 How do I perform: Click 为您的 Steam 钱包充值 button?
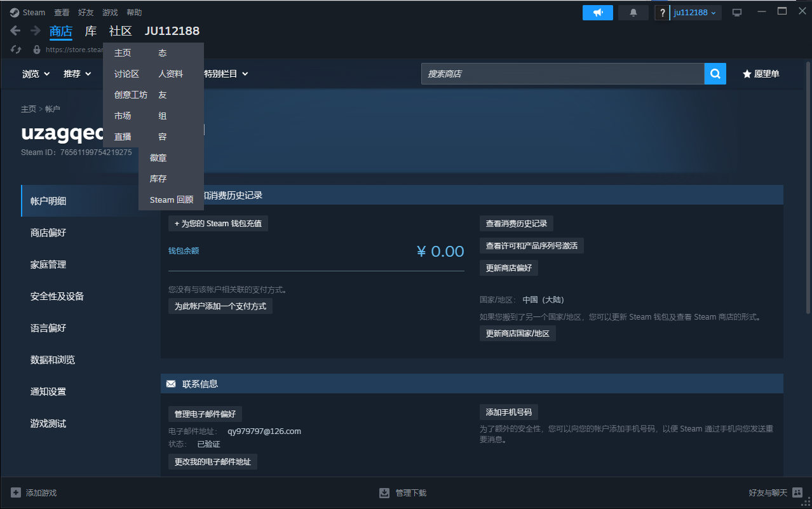[218, 224]
